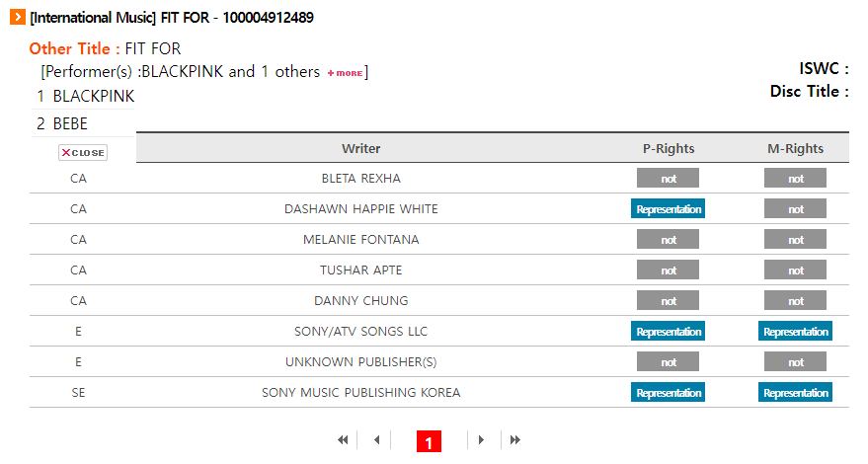This screenshot has height=464, width=868.
Task: Click P-Rights Representation for Dashawn Happie White
Action: coord(669,208)
